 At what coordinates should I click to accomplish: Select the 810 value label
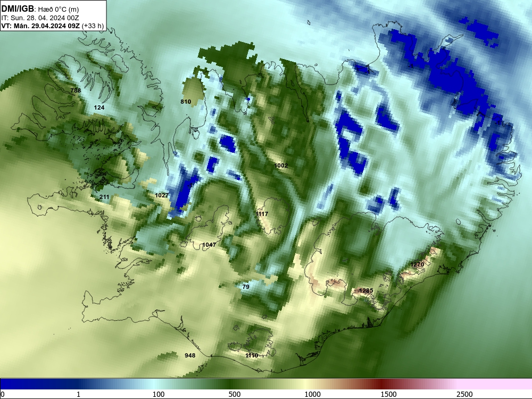click(186, 102)
